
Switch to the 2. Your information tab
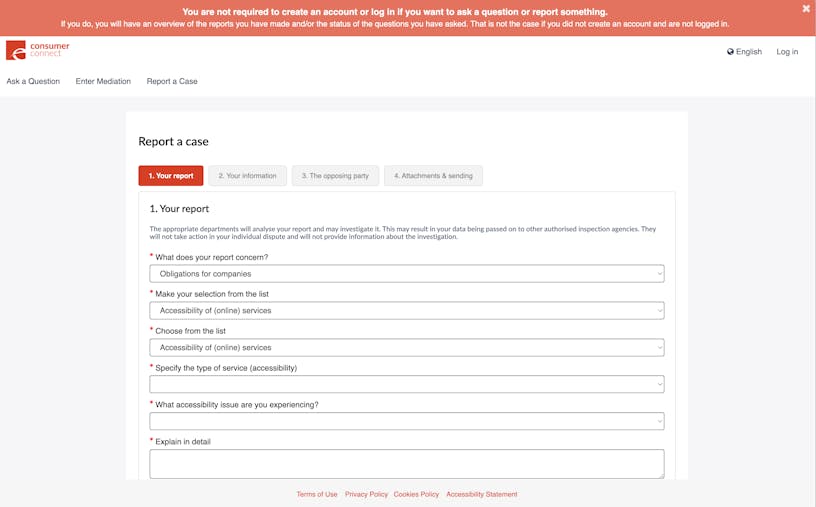247,176
